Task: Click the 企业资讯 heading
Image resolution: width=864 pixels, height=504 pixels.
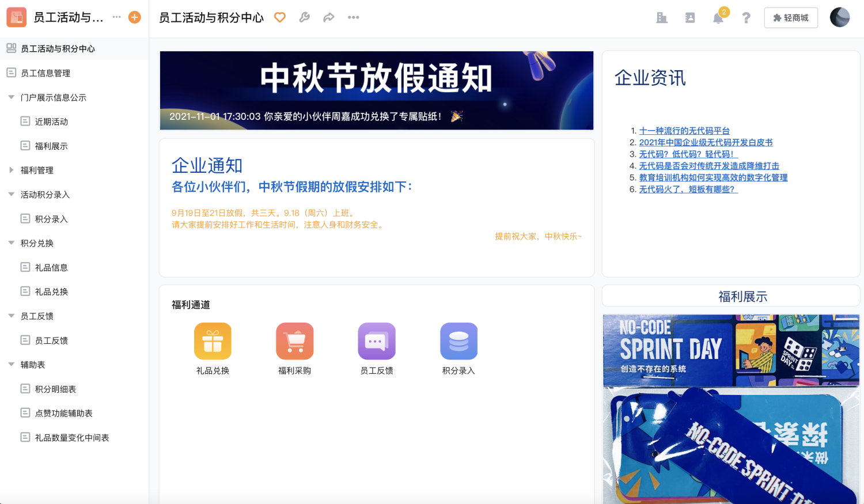Action: [650, 78]
